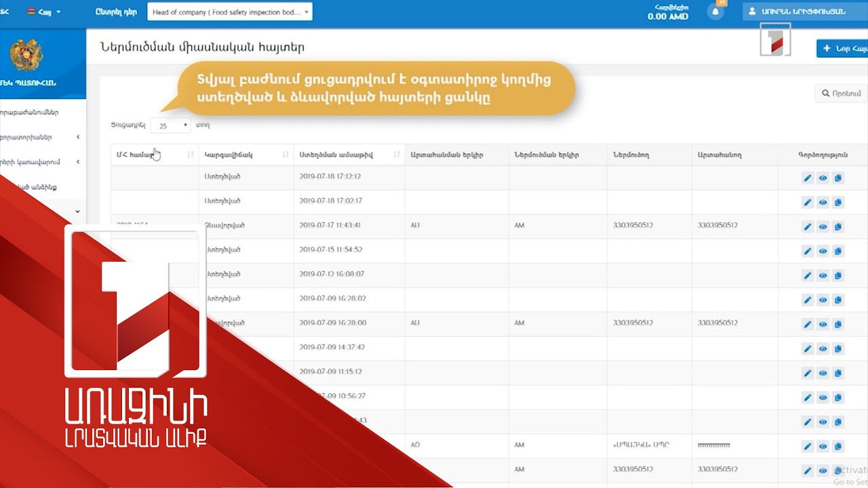868x488 pixels.
Task: Edit the request created 2019-07-18 17:12:12
Action: [x=807, y=178]
